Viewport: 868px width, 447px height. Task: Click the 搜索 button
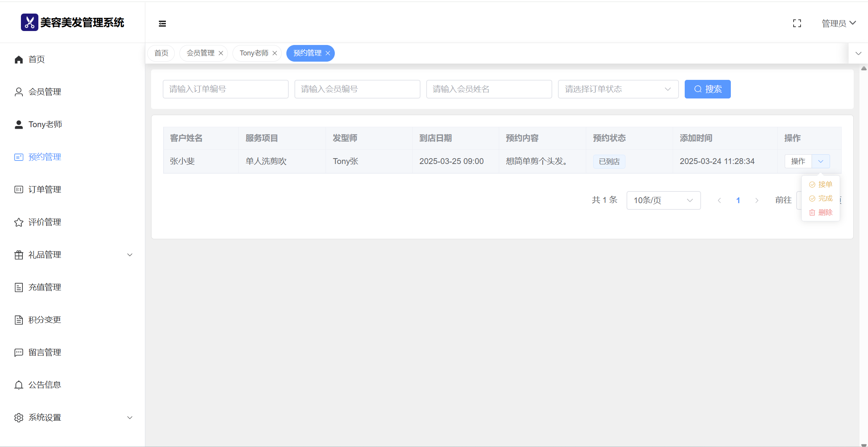(707, 89)
